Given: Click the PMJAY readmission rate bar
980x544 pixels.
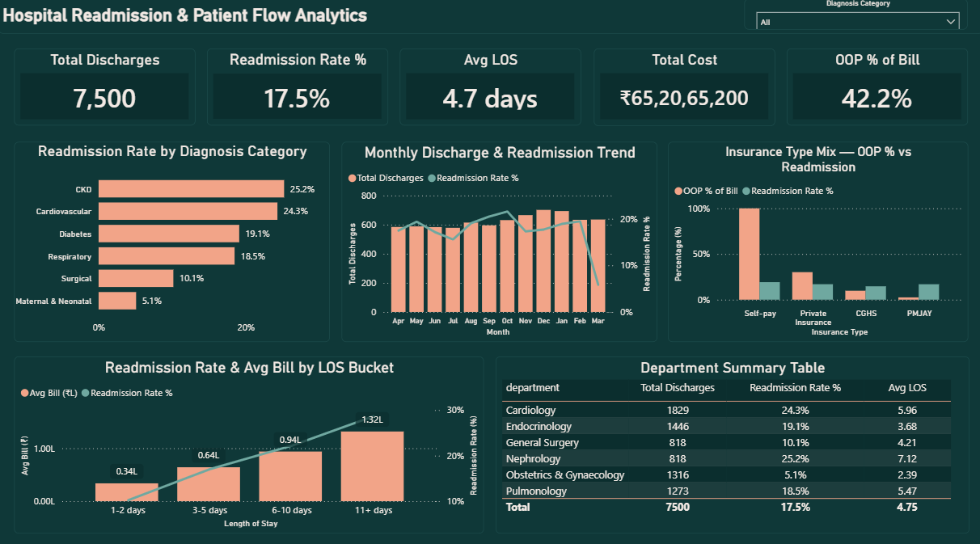Looking at the screenshot, I should click(929, 292).
